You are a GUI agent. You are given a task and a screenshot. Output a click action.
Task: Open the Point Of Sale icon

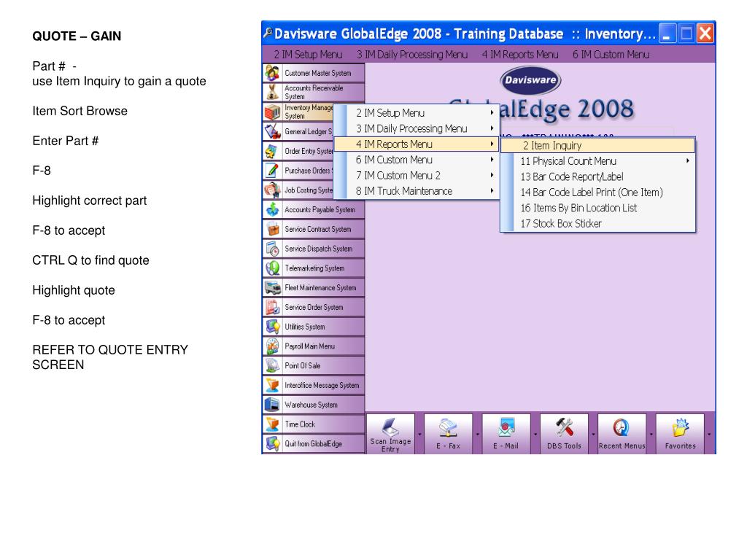coord(272,366)
